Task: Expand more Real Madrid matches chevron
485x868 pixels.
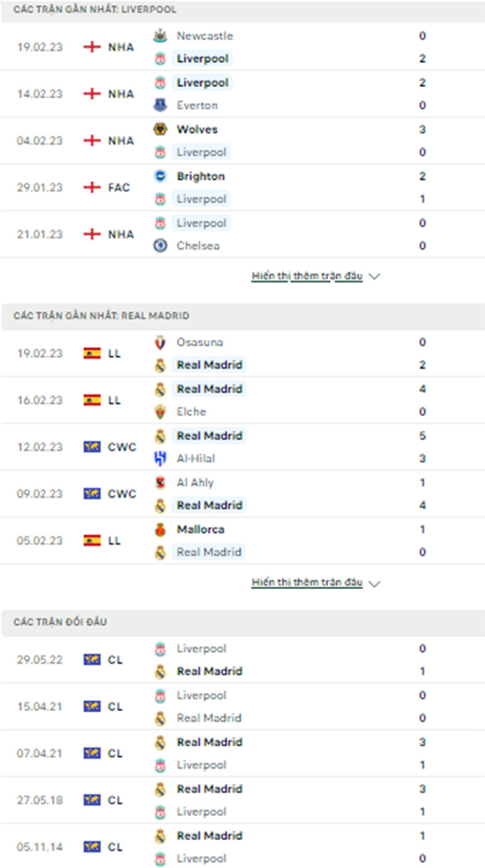Action: tap(375, 583)
